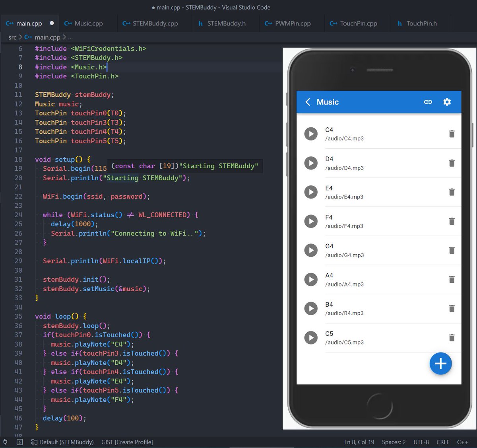The image size is (477, 448).
Task: Delete the D4 entry with trash icon
Action: (x=452, y=163)
